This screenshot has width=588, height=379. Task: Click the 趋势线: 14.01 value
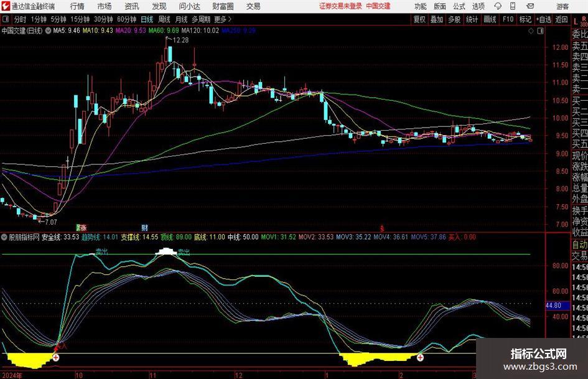(100, 237)
